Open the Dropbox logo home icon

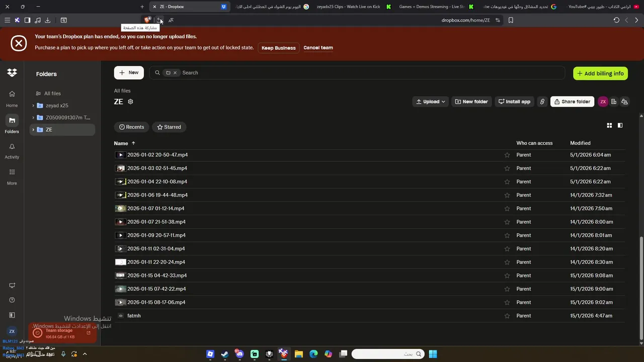pos(12,73)
